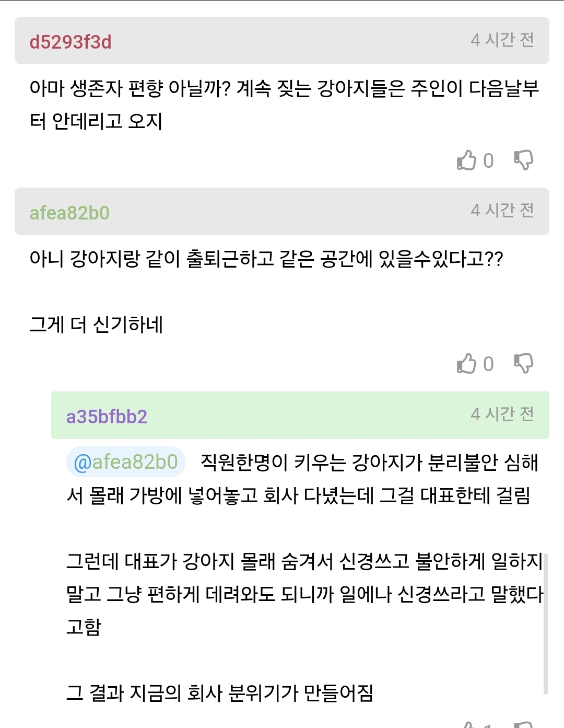564x728 pixels.
Task: Click thumbs-up on d5293f3d's comment
Action: [467, 160]
